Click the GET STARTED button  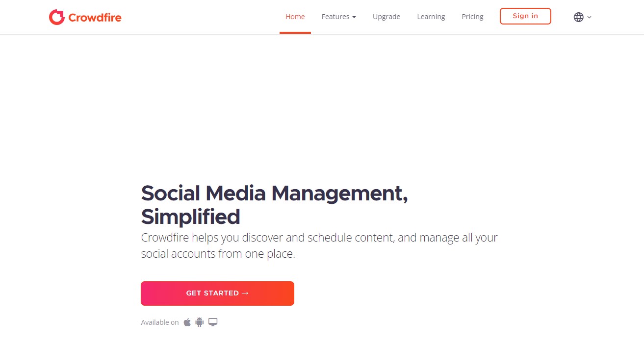[217, 293]
